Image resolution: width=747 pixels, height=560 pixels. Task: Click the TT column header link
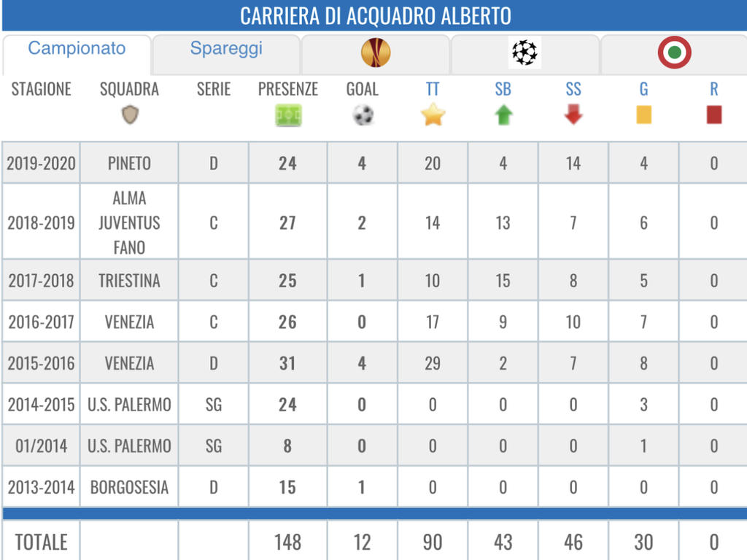click(433, 89)
